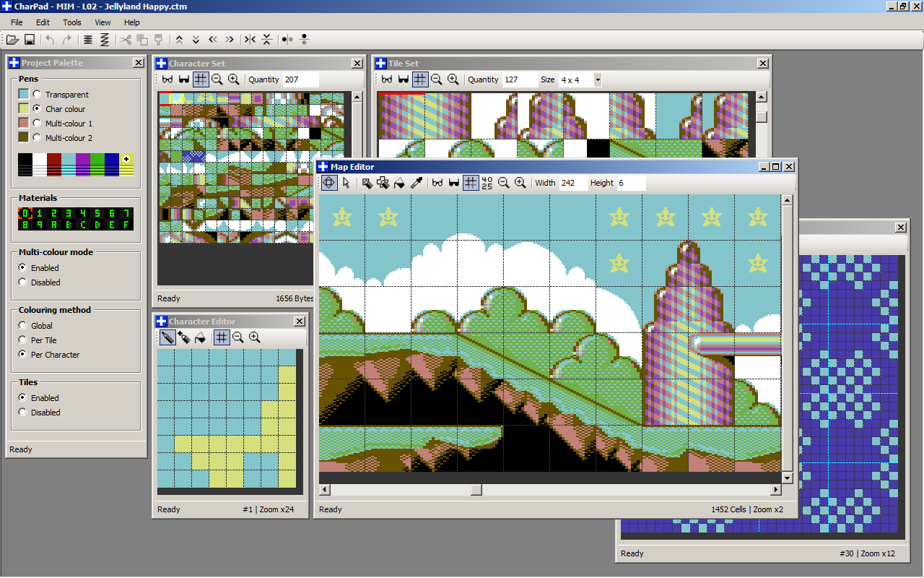The height and width of the screenshot is (578, 924).
Task: Select material F in the Materials grid
Action: 126,225
